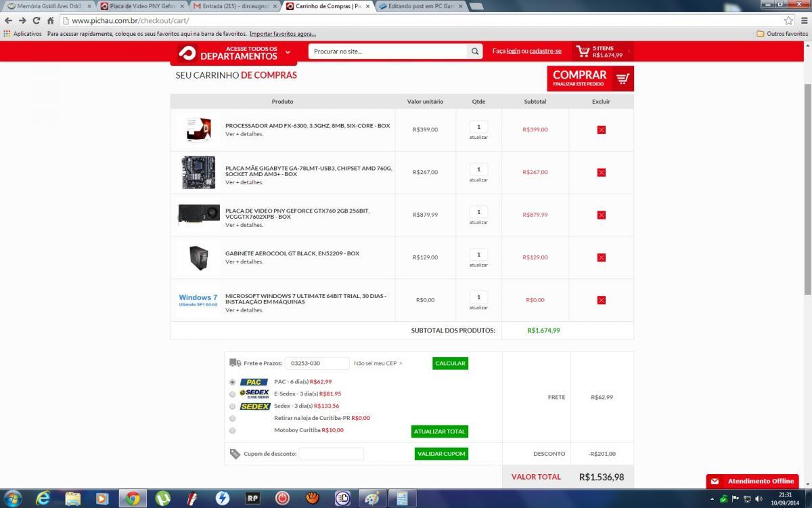Click the Pichau logo
Screen dimensions: 812x508
click(x=187, y=53)
